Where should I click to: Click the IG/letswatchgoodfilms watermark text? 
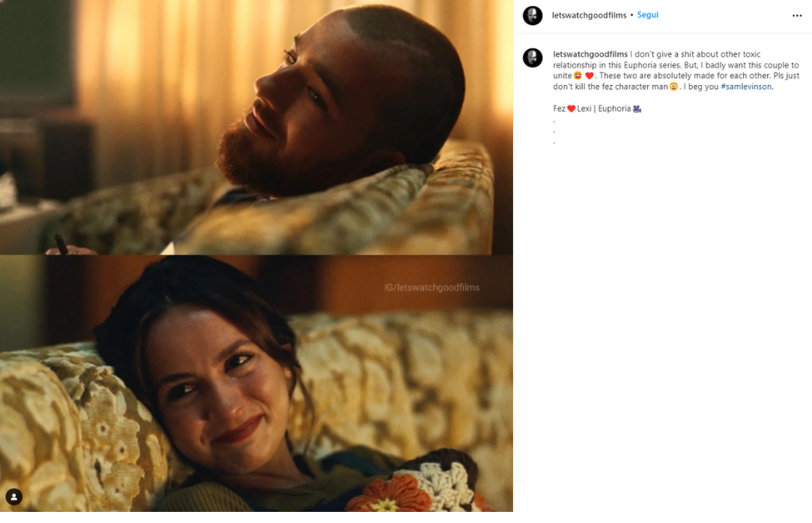pyautogui.click(x=432, y=287)
